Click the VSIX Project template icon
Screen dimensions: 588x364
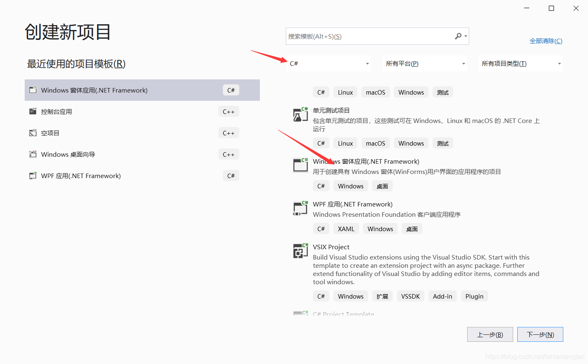[300, 251]
